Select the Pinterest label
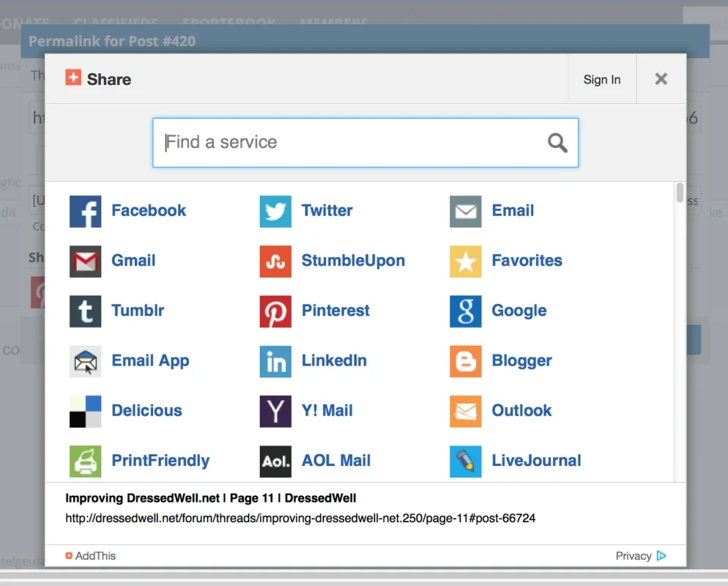This screenshot has height=586, width=728. coord(335,310)
